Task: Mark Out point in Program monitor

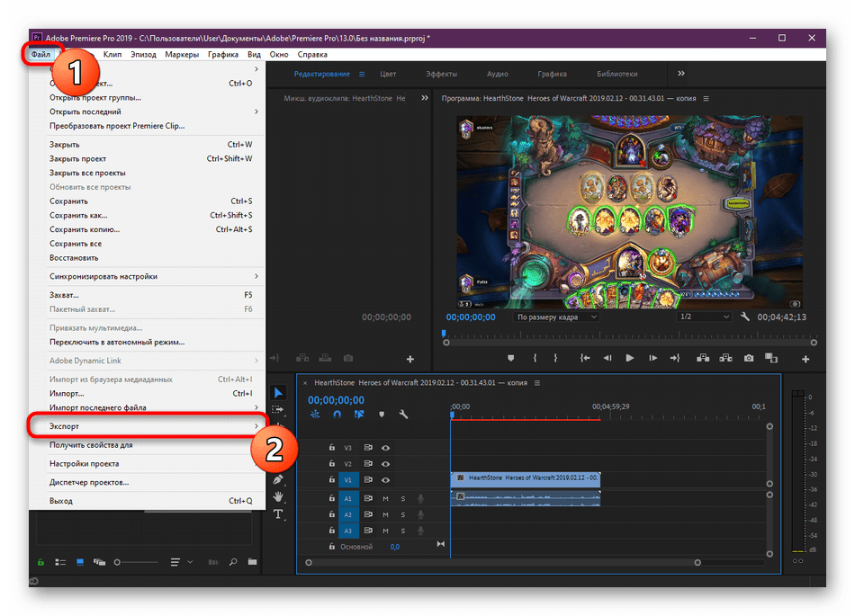Action: (x=555, y=358)
